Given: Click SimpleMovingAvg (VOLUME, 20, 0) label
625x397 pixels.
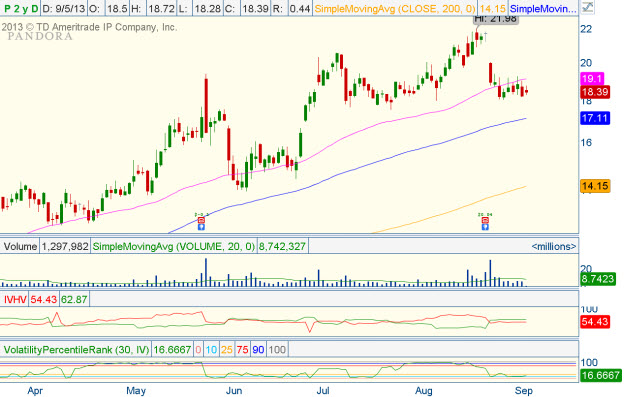Looking at the screenshot, I should pos(173,246).
